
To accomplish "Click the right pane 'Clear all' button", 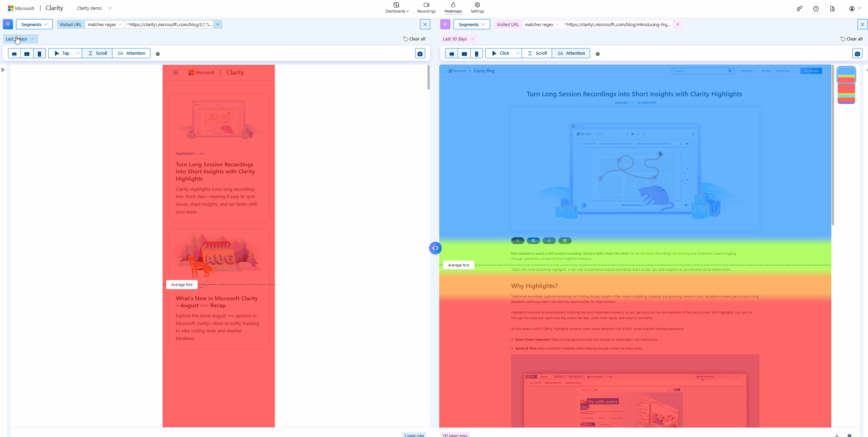I will pyautogui.click(x=851, y=39).
